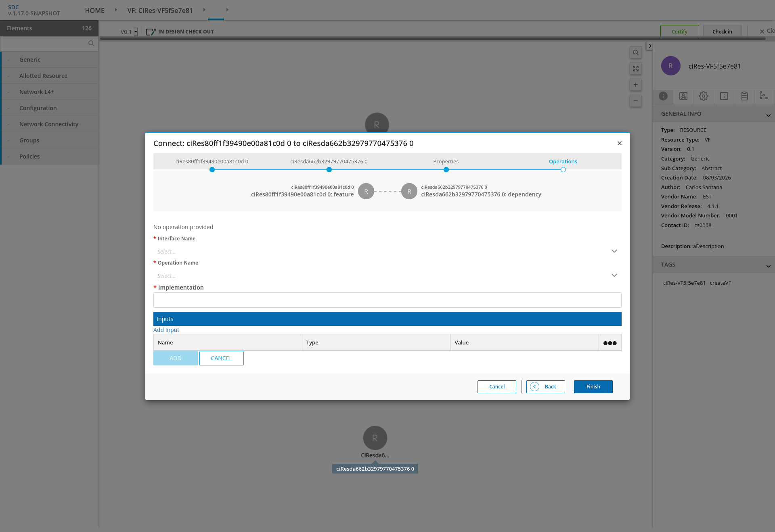The height and width of the screenshot is (532, 775).
Task: Click the In Design Check Out edit icon
Action: click(151, 31)
